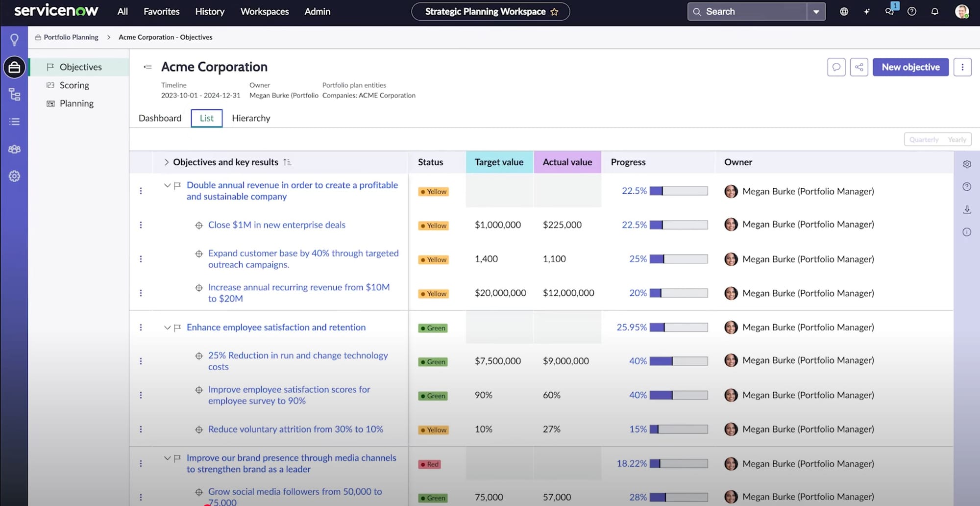Open Scoring in the side navigation

[x=74, y=85]
